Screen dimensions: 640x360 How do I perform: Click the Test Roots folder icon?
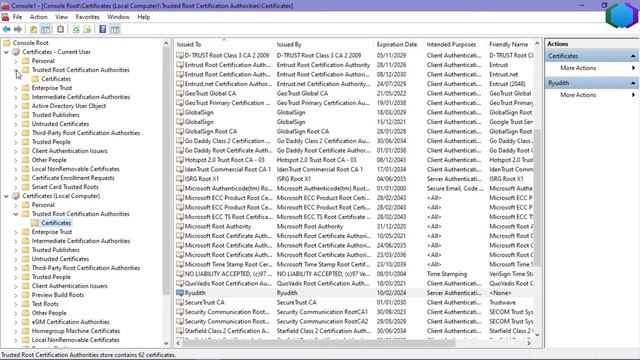pos(26,304)
